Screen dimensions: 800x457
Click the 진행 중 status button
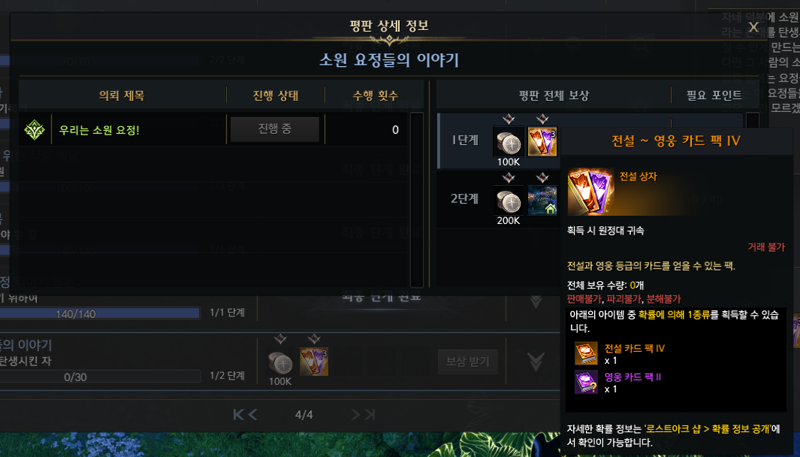(275, 129)
